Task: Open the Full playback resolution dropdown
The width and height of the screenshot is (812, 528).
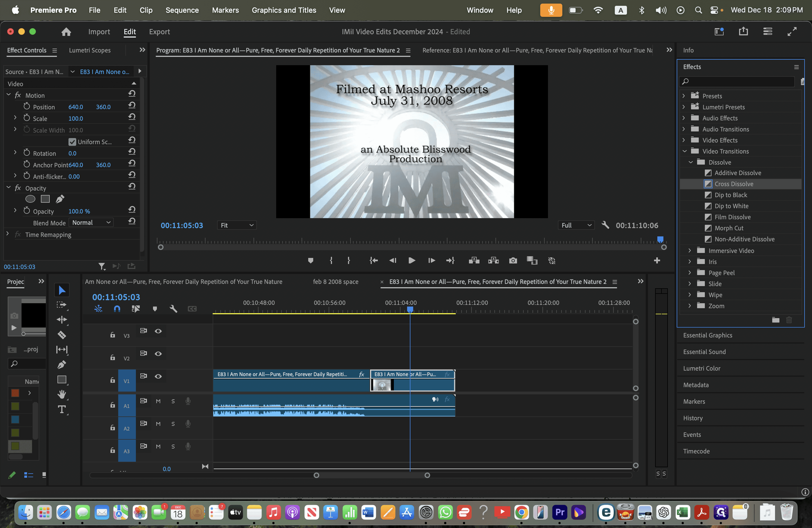Action: click(576, 225)
